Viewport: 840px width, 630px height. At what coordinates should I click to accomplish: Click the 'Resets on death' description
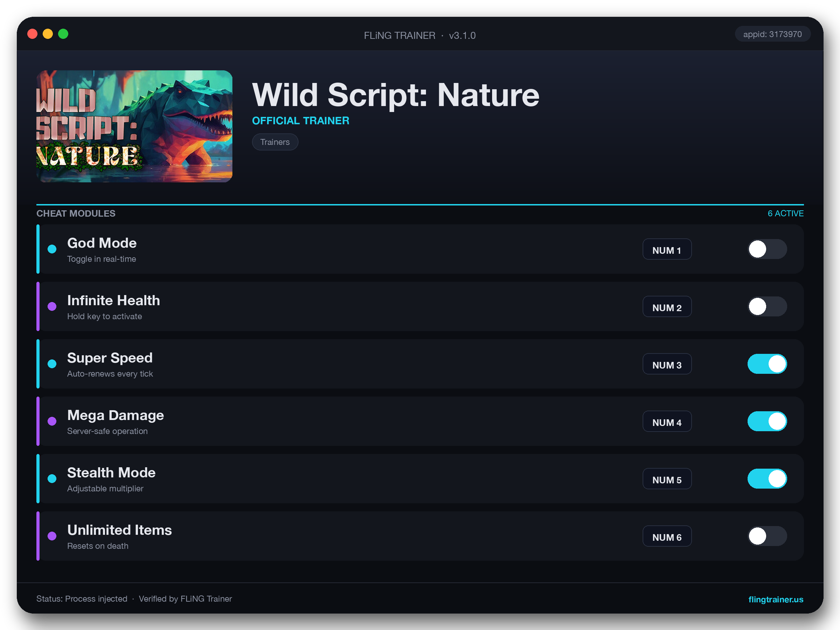[x=98, y=546]
